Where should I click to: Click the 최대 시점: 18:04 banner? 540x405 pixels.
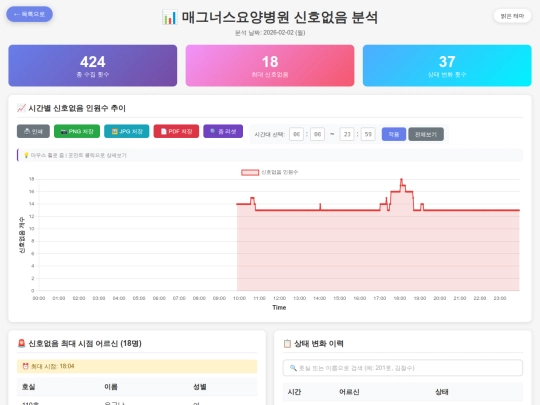137,366
